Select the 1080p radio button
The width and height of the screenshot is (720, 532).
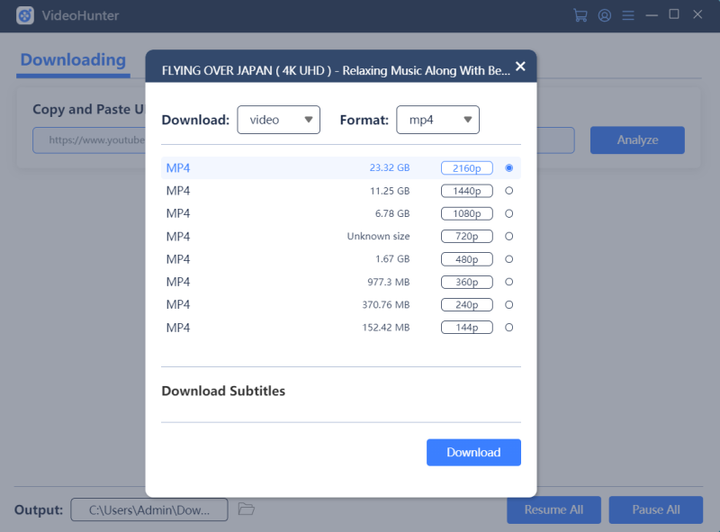tap(509, 213)
